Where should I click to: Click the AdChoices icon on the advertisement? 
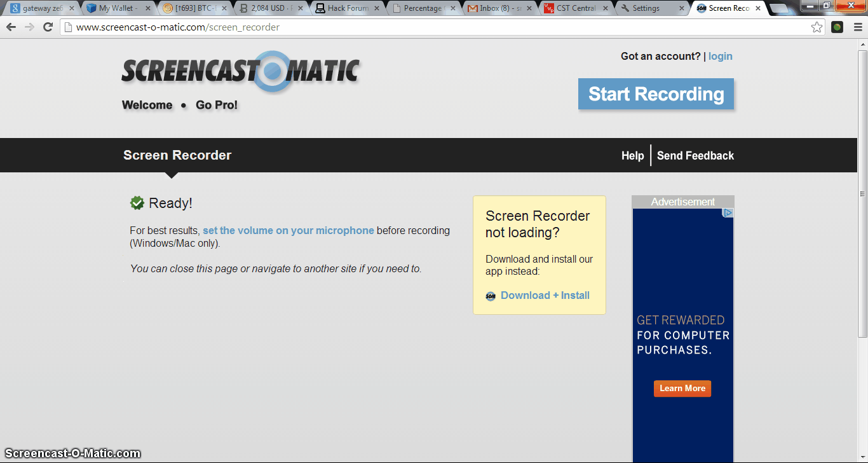click(x=728, y=213)
